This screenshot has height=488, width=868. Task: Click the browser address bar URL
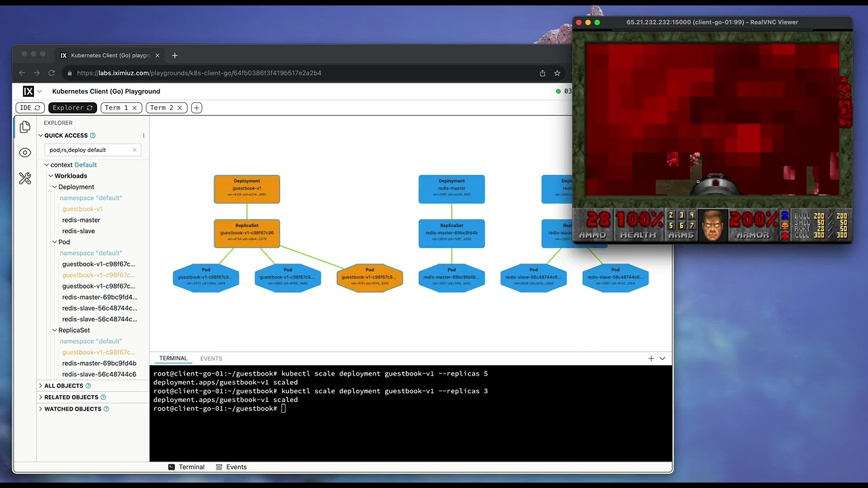(x=199, y=73)
